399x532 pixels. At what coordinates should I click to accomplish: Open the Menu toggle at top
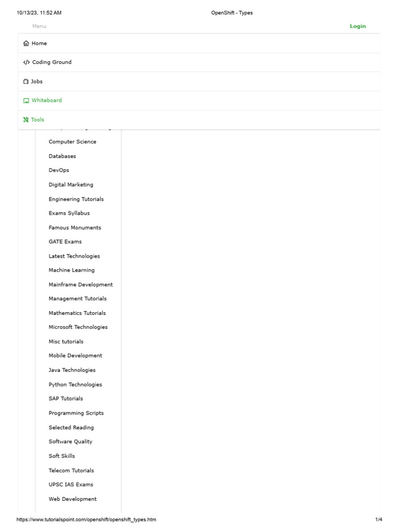(39, 26)
